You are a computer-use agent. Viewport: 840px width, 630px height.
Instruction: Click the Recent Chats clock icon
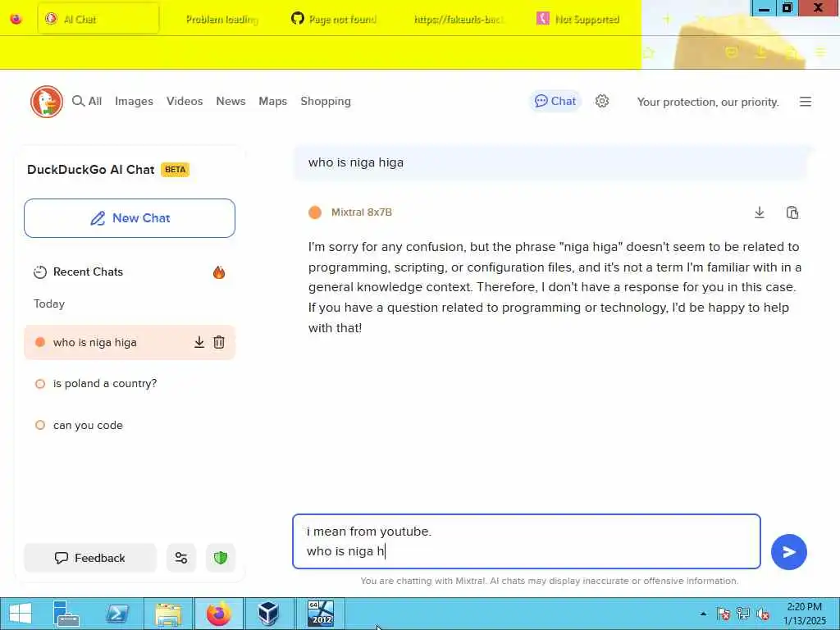click(40, 272)
